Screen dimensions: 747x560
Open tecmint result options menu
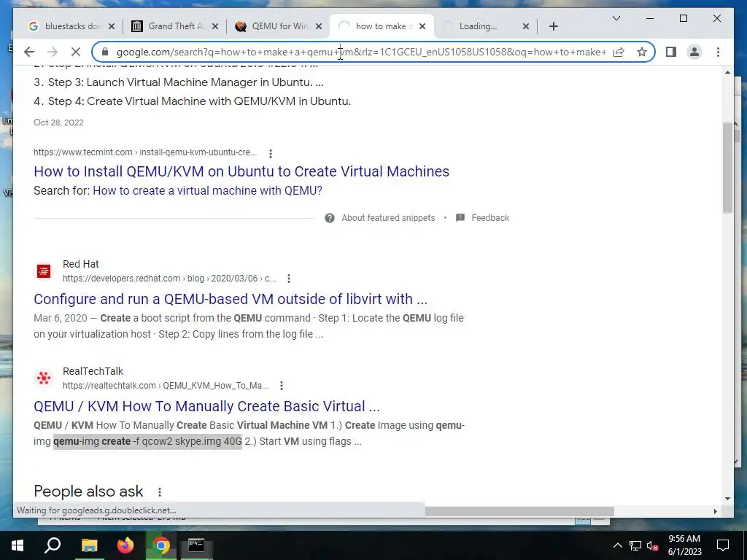[x=271, y=153]
